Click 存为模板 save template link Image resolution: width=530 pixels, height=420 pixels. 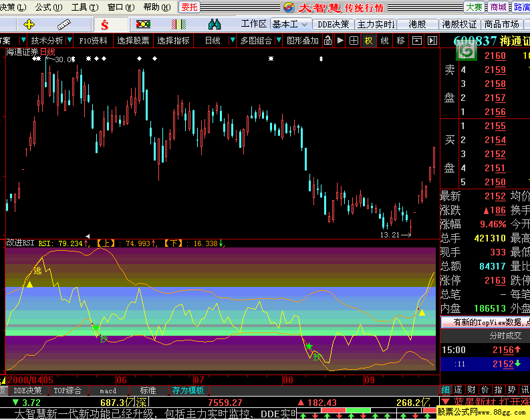pos(188,391)
